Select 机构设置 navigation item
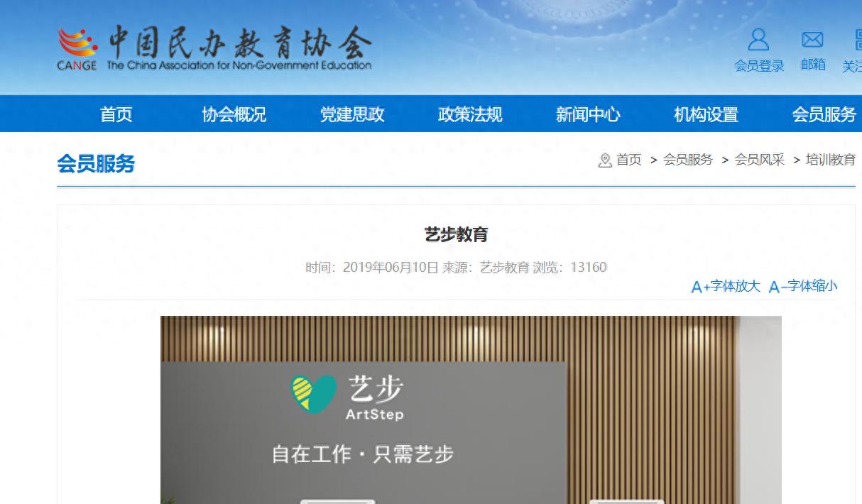The height and width of the screenshot is (504, 862). pyautogui.click(x=706, y=114)
